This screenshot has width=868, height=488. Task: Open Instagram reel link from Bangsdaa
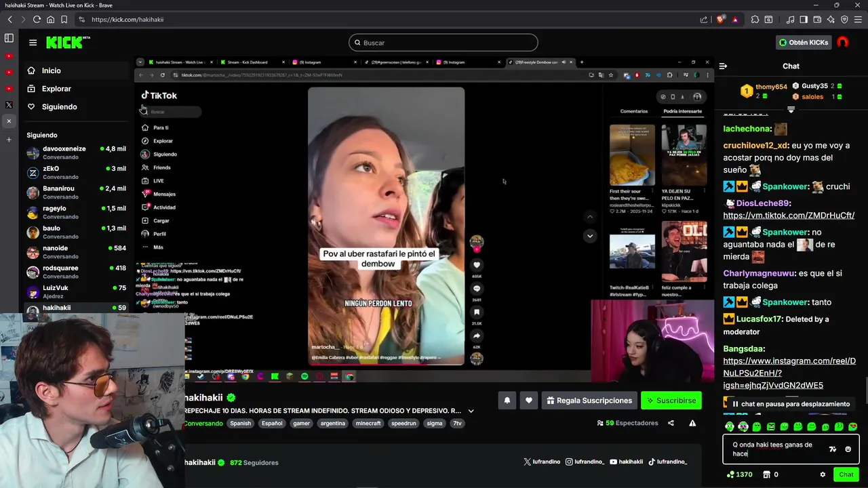point(789,373)
